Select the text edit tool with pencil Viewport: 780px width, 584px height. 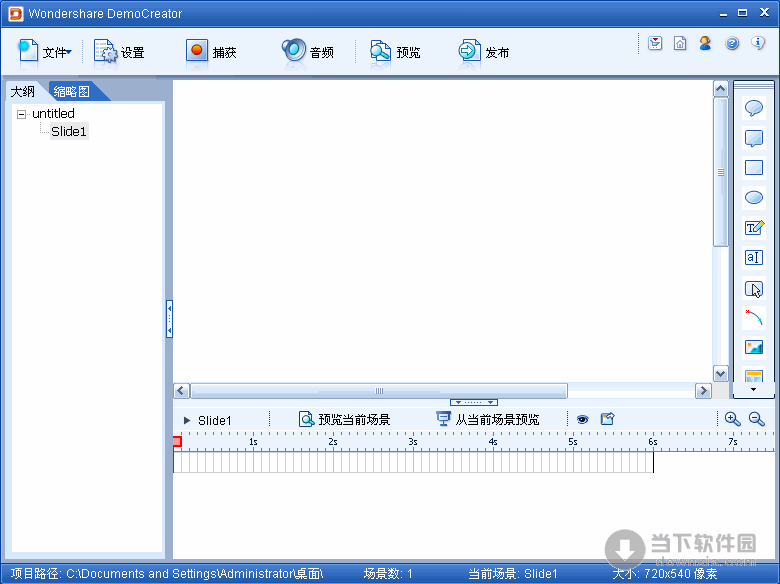(754, 228)
